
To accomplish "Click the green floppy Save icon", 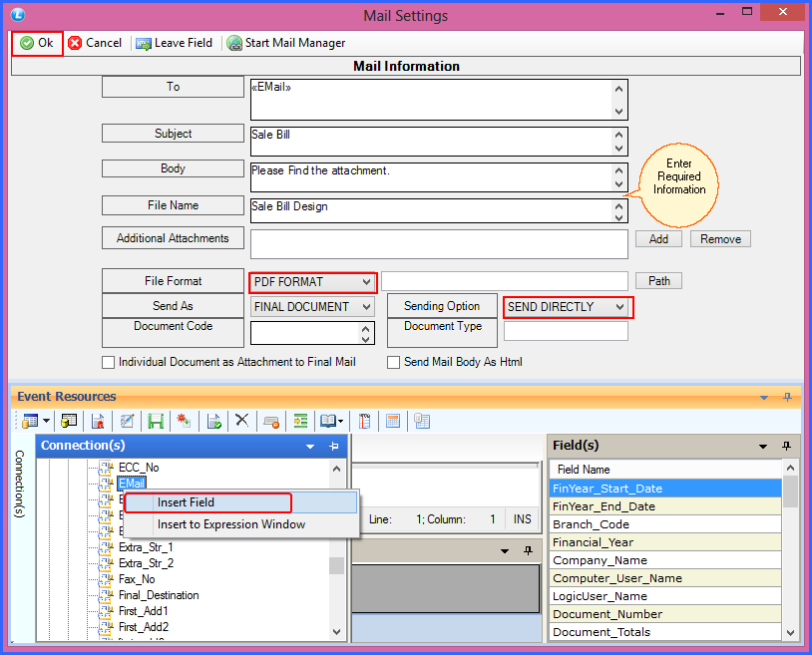I will coord(156,421).
